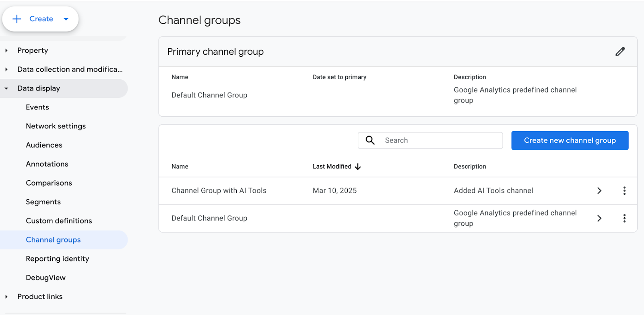Click the magnifying glass search icon
Viewport: 644px width, 315px height.
coord(370,140)
